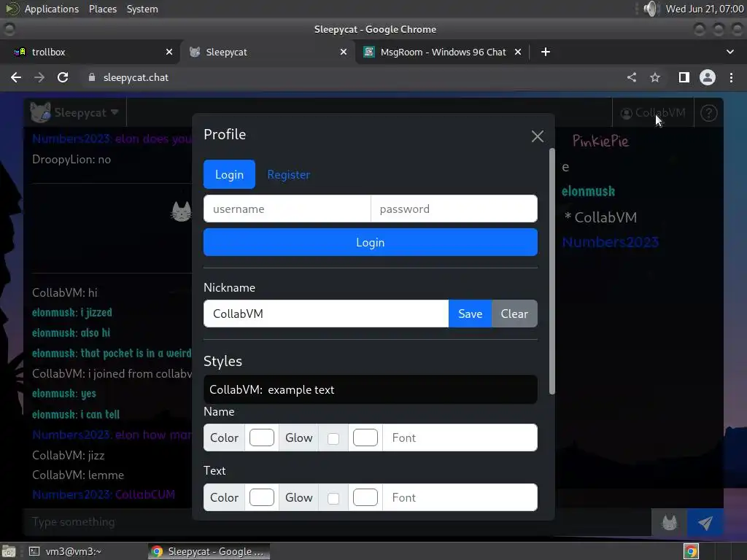
Task: Open the help question mark icon
Action: coord(709,113)
